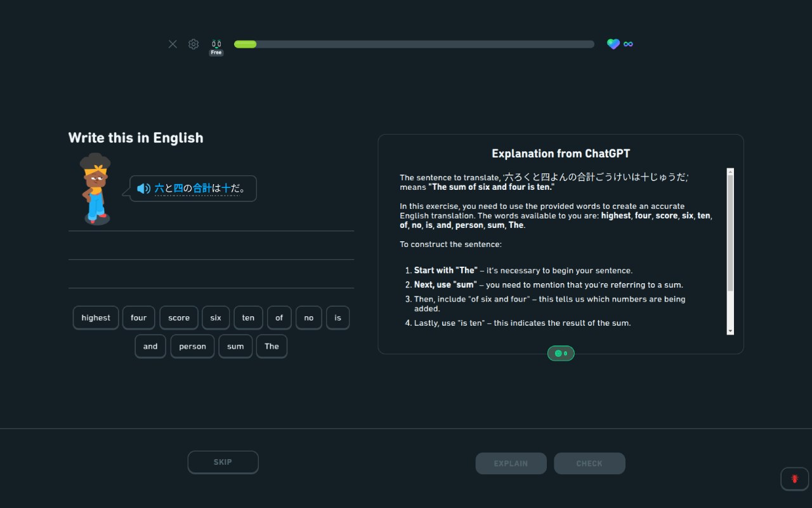
Task: Close the lesson with the X icon
Action: coord(173,44)
